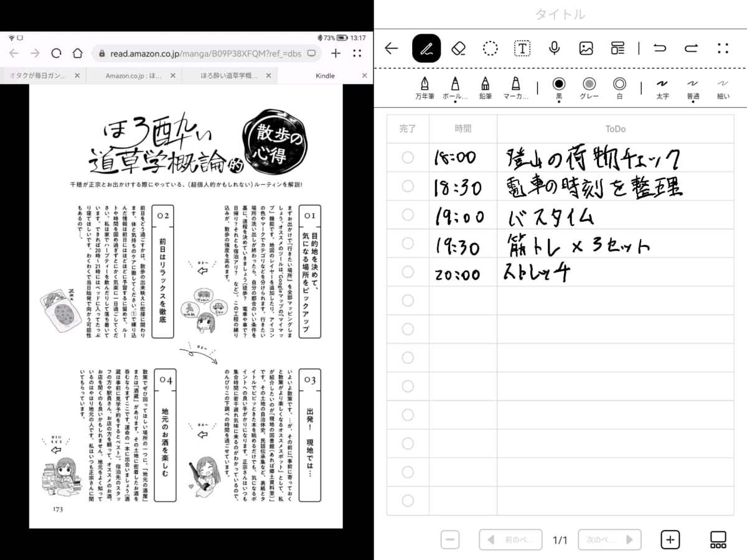Open the template layout icon
Viewport: 747px width, 560px height.
click(618, 49)
